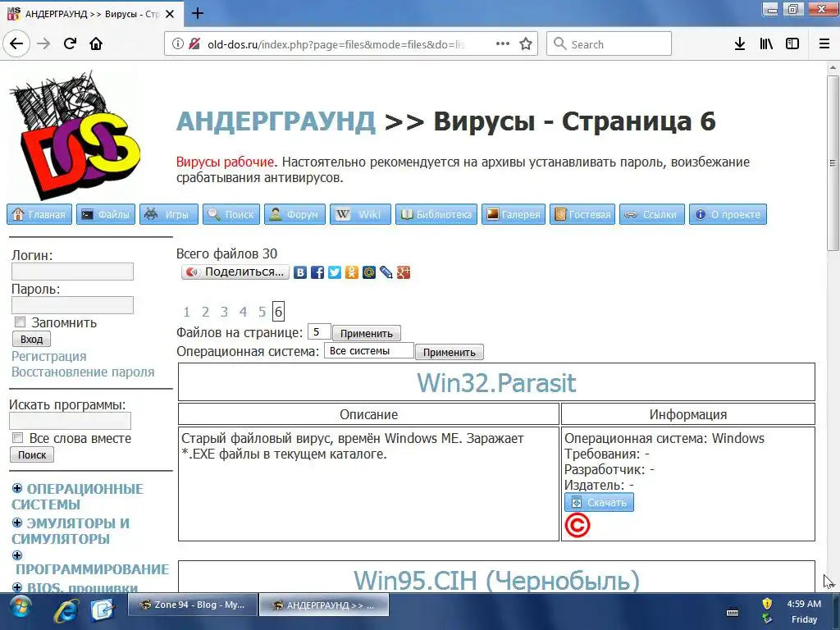Enable Все слова вместе checkbox

pyautogui.click(x=18, y=438)
